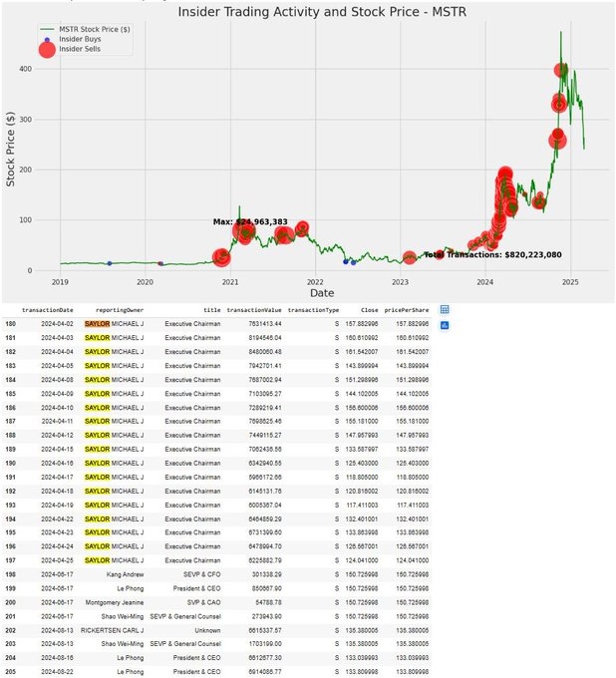Click the orange-highlighted SAYLOR in row 180
Screen dimensions: 616x678
pos(98,324)
